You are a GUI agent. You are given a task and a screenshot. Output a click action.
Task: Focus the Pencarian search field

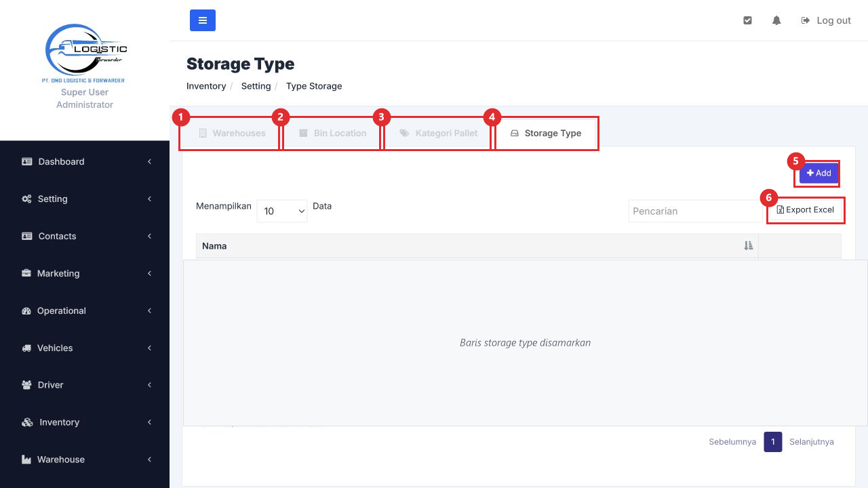696,211
